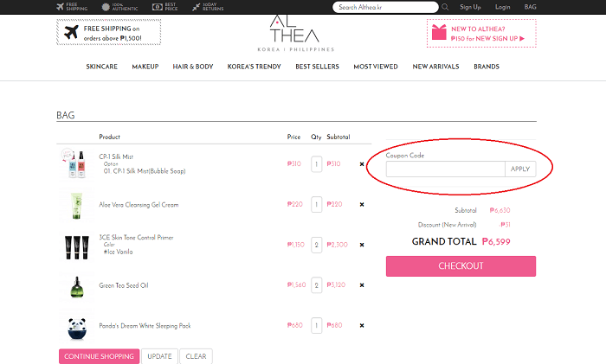The image size is (606, 364).
Task: Click the CLEAR bag button
Action: pos(196,356)
